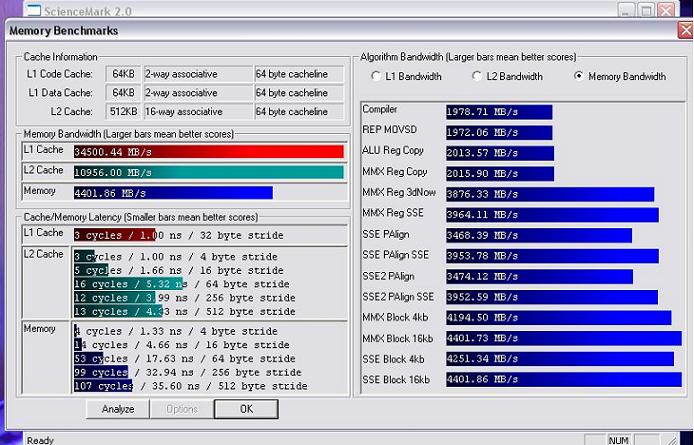Click the MMX Reg SSE 3964.11 MB/s bar
694x445 pixels.
click(x=552, y=215)
